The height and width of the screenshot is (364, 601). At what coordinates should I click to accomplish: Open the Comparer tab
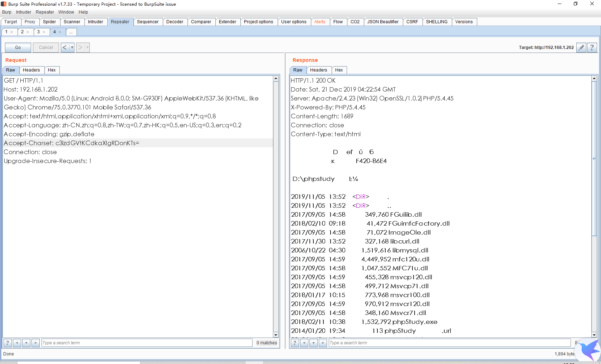pos(201,22)
